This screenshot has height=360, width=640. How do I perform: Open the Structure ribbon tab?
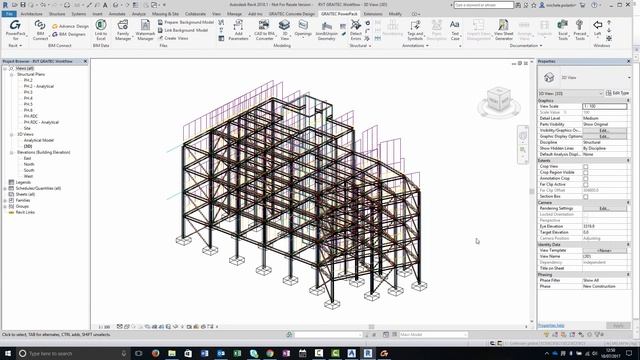click(57, 14)
